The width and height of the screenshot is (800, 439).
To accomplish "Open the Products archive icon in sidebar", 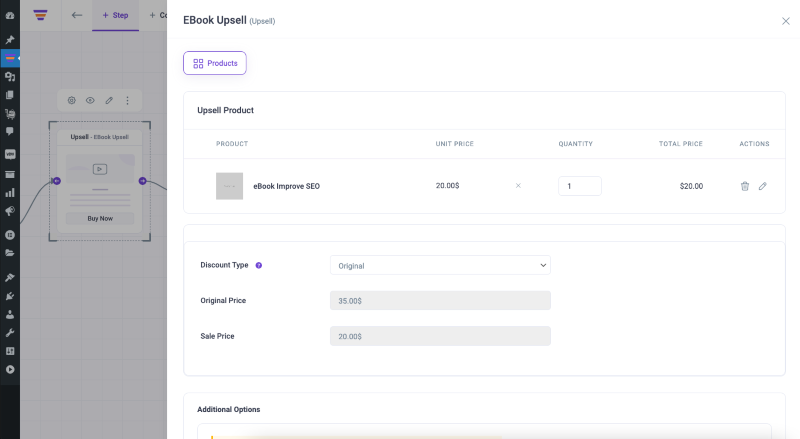I will 10,174.
